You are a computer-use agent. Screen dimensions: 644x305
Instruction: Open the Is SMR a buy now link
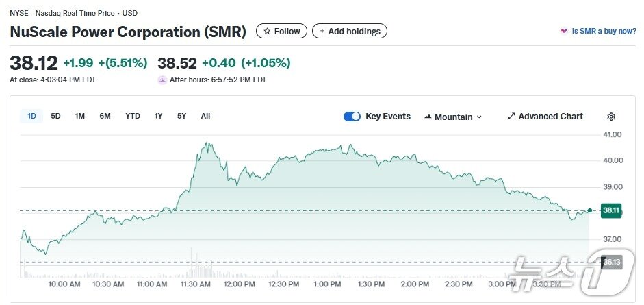point(604,32)
